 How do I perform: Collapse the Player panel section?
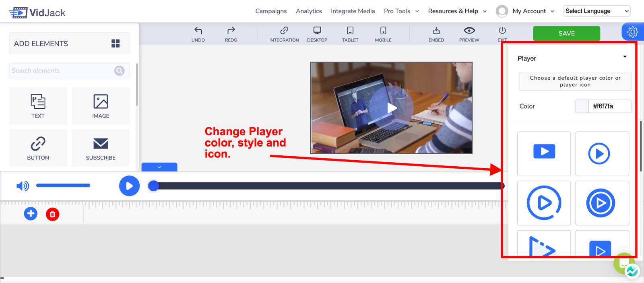pyautogui.click(x=625, y=57)
